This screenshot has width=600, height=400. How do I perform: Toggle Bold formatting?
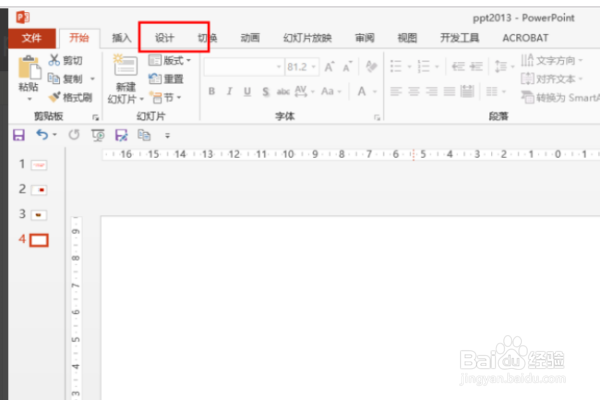[x=212, y=91]
